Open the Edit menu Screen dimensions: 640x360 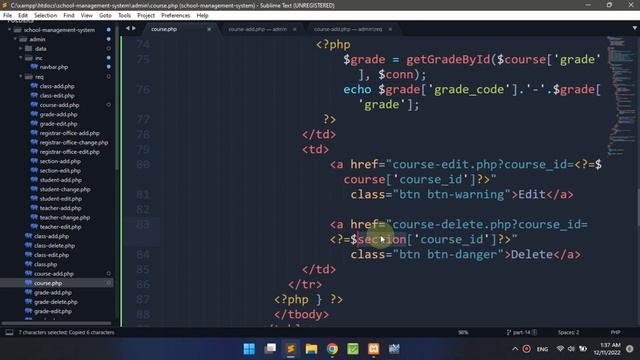(x=23, y=16)
